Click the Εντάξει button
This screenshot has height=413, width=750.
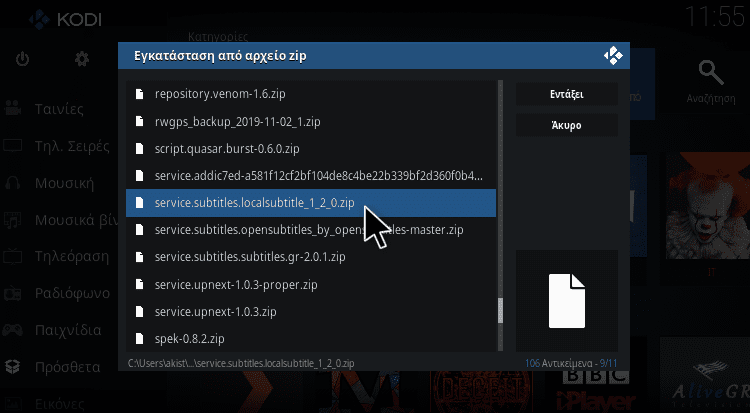click(566, 94)
